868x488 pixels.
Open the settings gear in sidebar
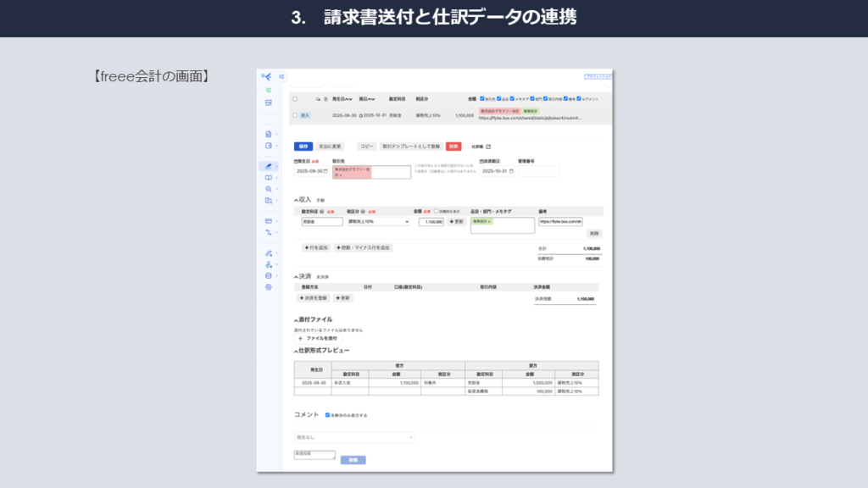coord(269,287)
